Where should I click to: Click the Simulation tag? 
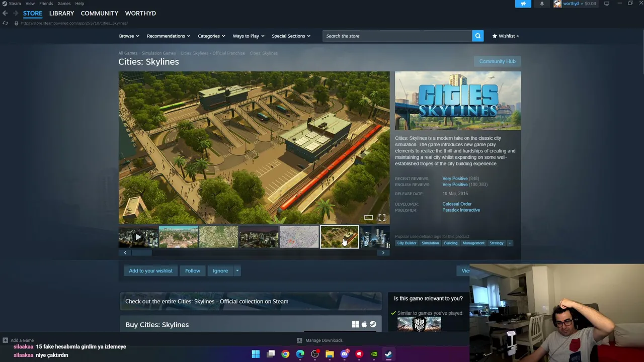tap(430, 243)
